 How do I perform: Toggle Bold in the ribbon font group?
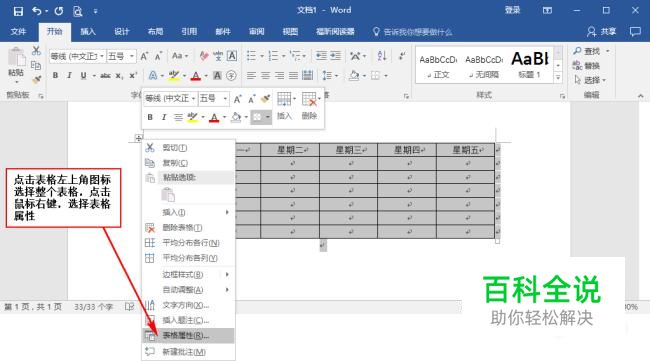(55, 75)
